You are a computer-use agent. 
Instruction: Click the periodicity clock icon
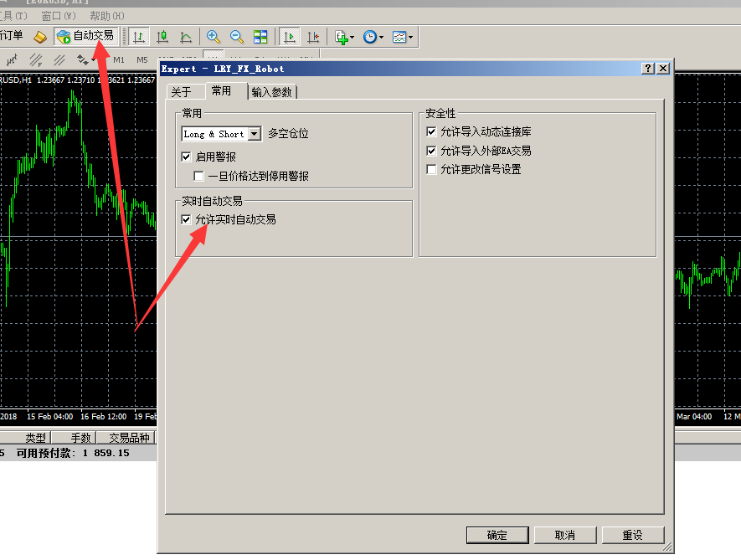[369, 36]
